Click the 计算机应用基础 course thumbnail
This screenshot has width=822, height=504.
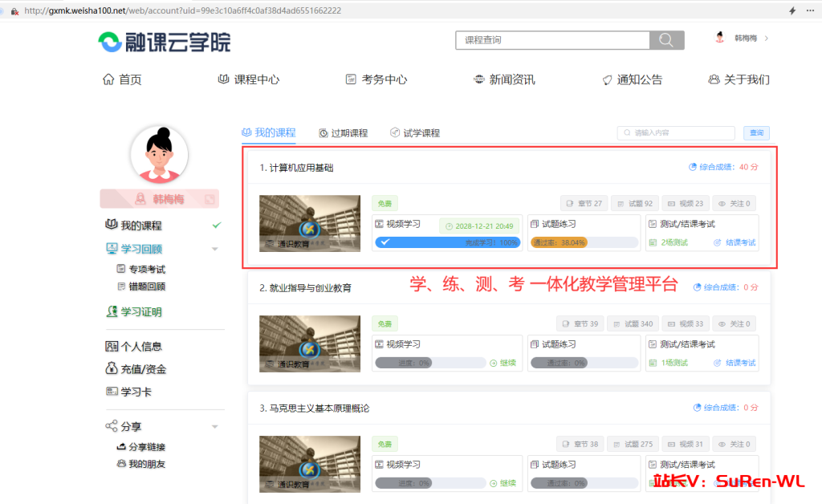(310, 224)
